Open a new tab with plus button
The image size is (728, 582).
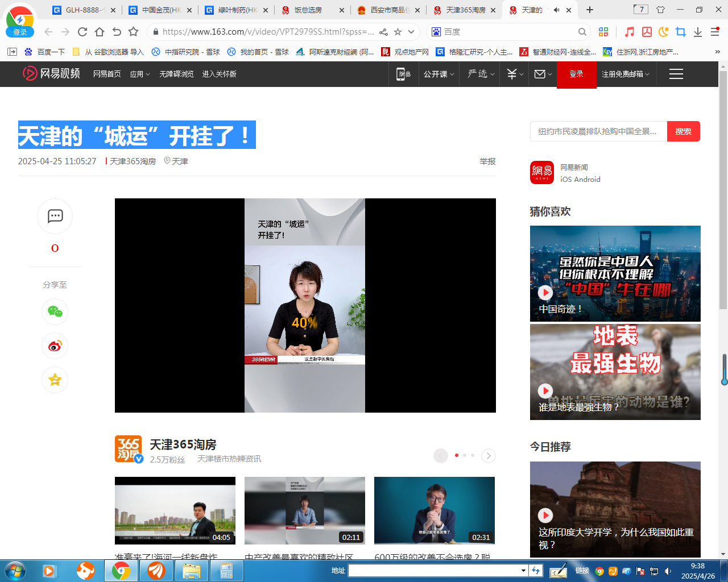click(x=590, y=10)
